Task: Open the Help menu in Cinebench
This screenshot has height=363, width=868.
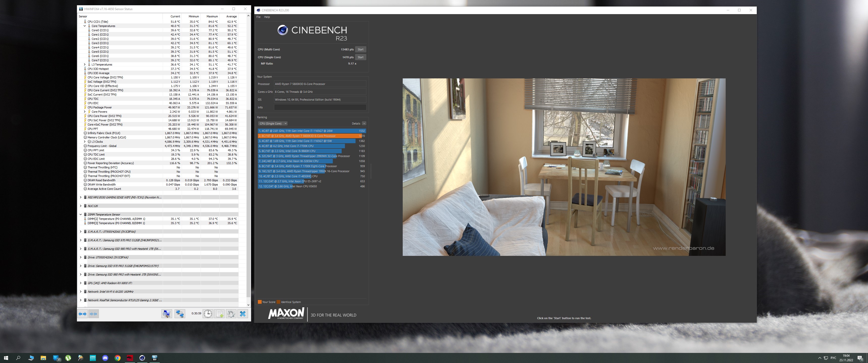Action: tap(267, 17)
